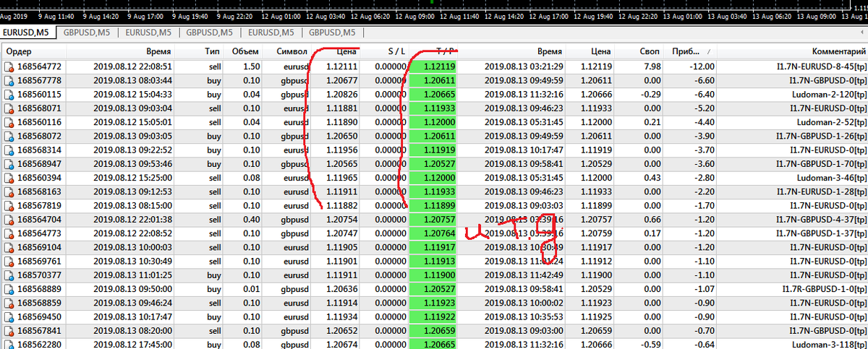Click the order icon beside 168567819
868x349 pixels.
click(x=9, y=206)
